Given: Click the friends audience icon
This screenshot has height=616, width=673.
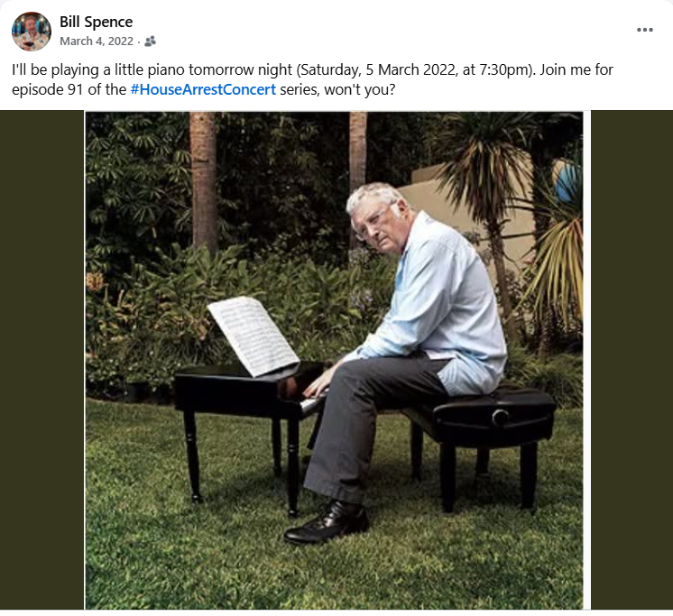Looking at the screenshot, I should (151, 41).
